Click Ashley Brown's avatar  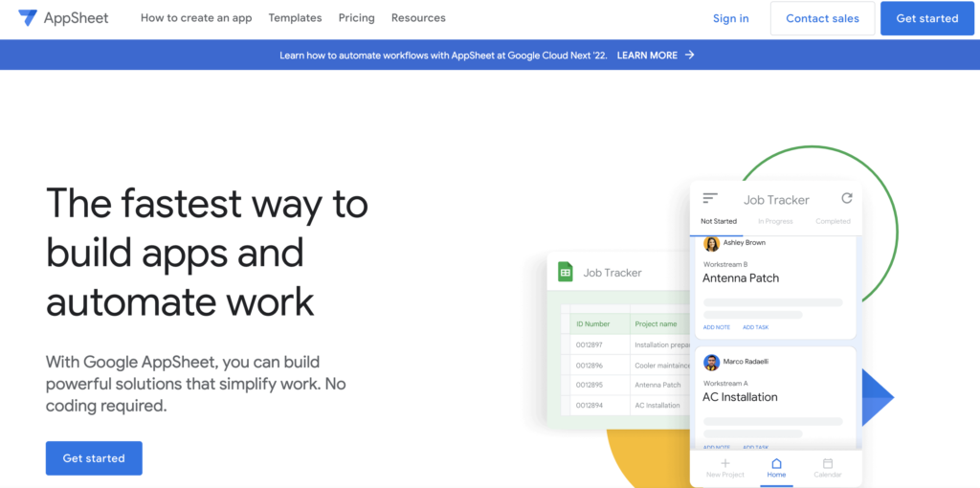[x=711, y=243]
